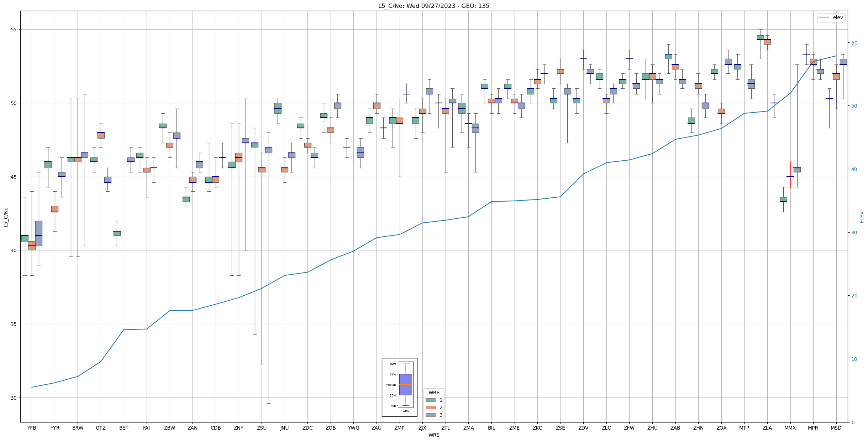Click the MMX station label

[x=790, y=428]
